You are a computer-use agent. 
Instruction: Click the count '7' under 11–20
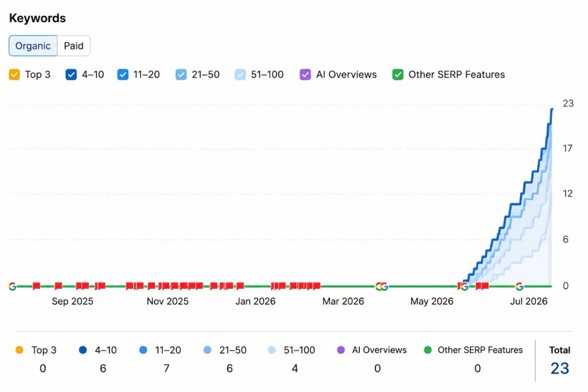[167, 368]
